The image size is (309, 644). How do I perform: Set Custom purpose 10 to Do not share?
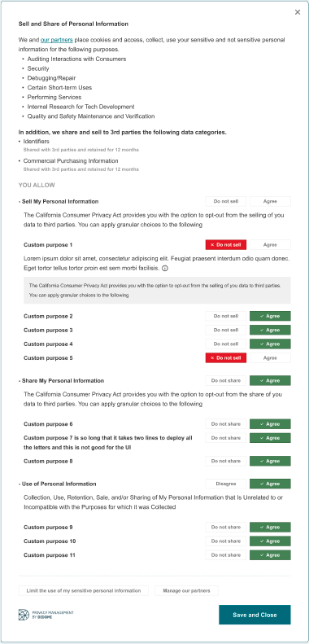pos(226,541)
